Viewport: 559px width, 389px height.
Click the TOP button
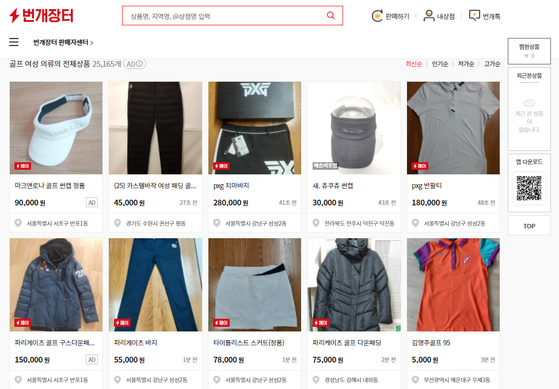point(529,226)
